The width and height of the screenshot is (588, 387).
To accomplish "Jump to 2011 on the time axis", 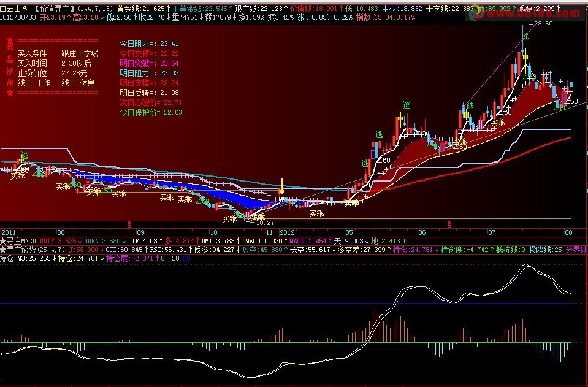I will (8, 232).
